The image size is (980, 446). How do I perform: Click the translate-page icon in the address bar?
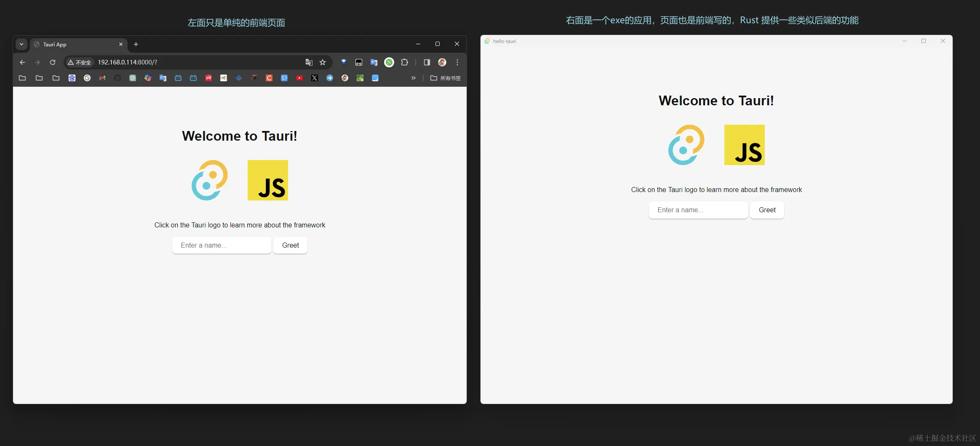[x=309, y=62]
